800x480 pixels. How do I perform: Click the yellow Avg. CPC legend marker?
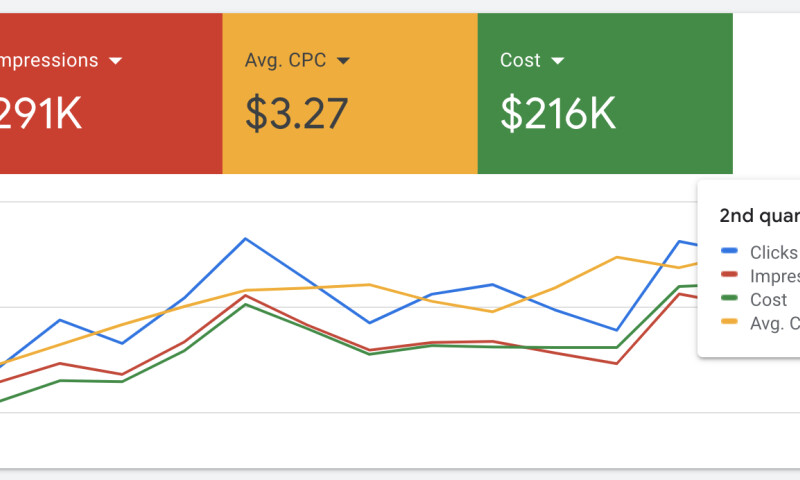pos(729,322)
